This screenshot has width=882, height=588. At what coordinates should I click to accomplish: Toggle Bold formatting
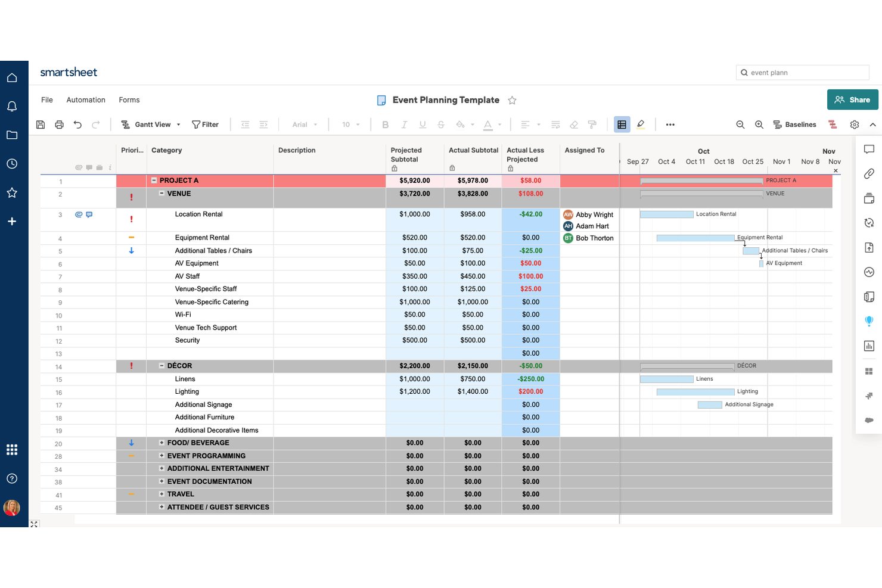tap(386, 125)
